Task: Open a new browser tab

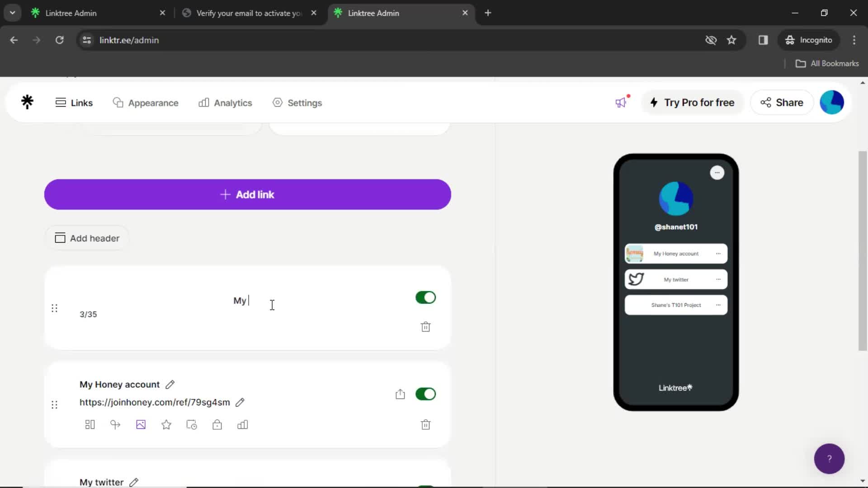Action: [x=488, y=13]
